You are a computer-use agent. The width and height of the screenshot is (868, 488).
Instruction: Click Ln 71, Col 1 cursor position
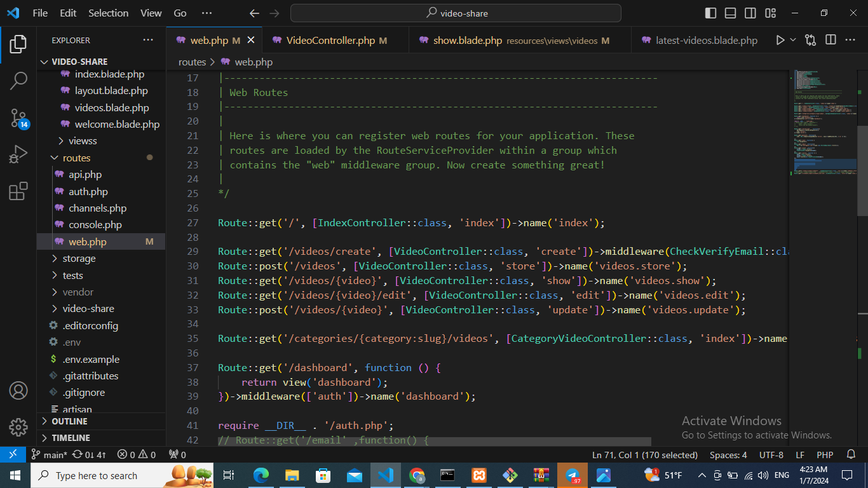coord(645,455)
